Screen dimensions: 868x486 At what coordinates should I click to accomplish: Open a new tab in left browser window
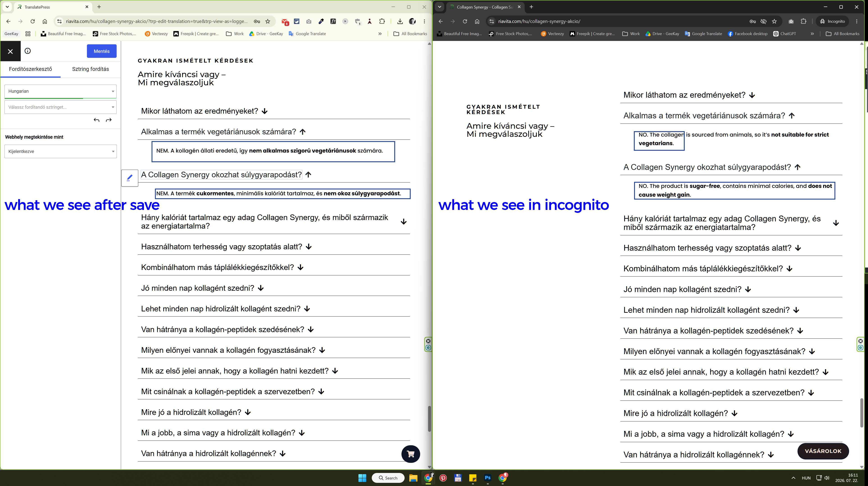(x=99, y=7)
